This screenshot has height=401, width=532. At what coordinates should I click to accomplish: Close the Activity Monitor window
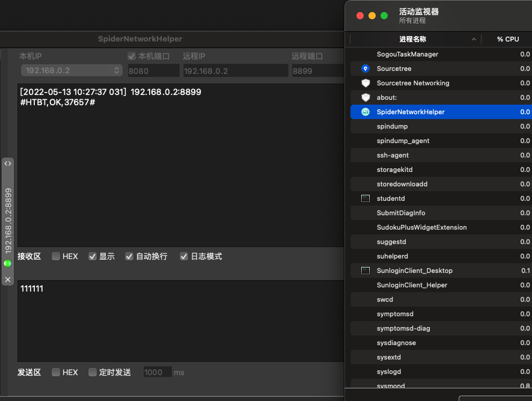360,16
